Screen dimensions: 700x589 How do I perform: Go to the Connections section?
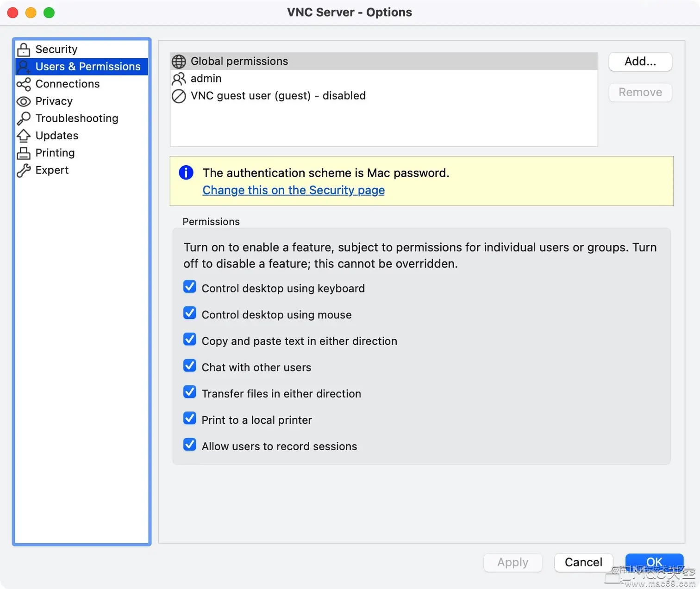click(x=81, y=84)
